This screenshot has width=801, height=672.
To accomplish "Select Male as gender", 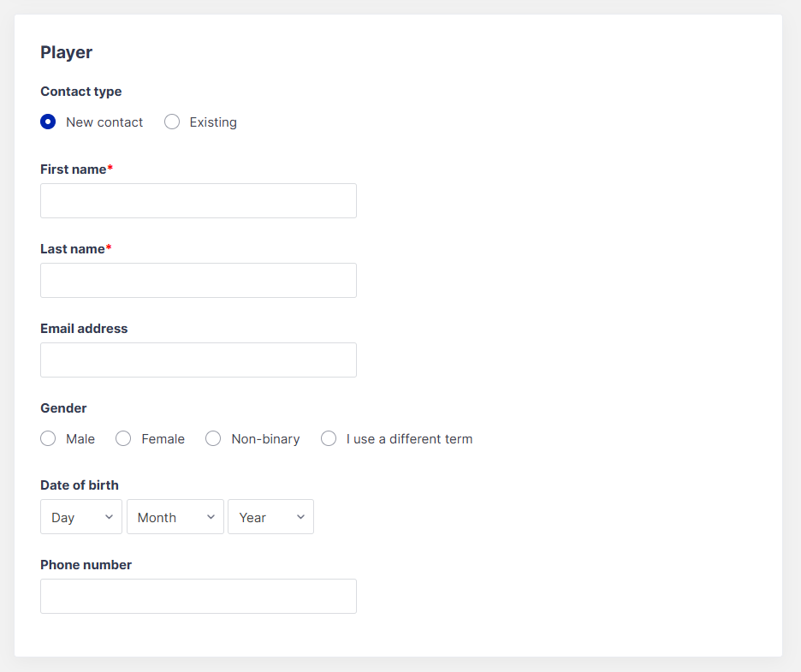I will (x=49, y=438).
